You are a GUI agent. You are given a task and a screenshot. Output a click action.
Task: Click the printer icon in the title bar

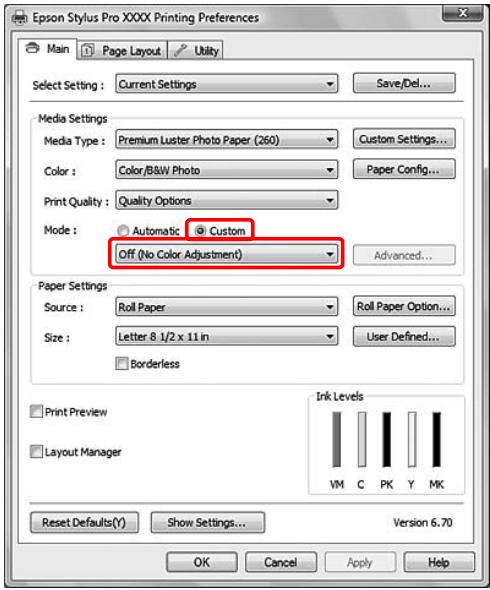click(x=20, y=17)
